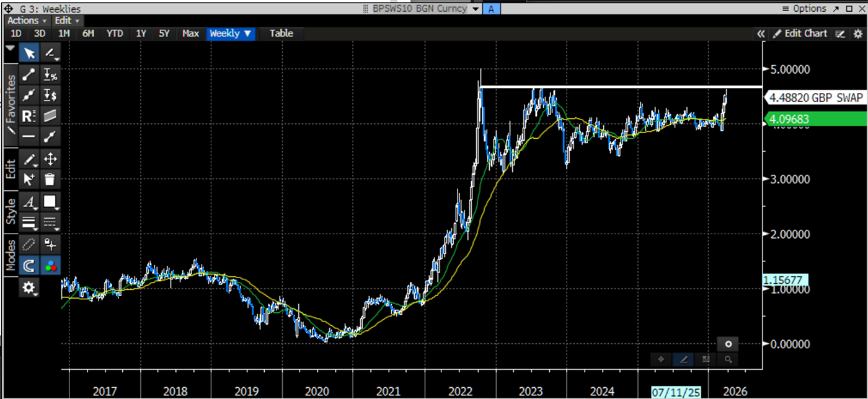Screen dimensions: 868x399
Task: Switch to the Table tab
Action: [x=281, y=33]
